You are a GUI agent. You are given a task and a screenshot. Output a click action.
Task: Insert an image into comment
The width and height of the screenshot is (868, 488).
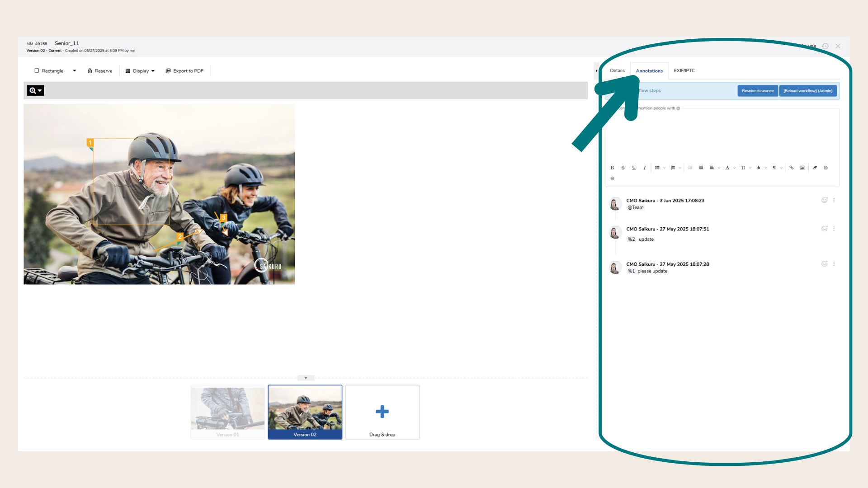pyautogui.click(x=802, y=168)
